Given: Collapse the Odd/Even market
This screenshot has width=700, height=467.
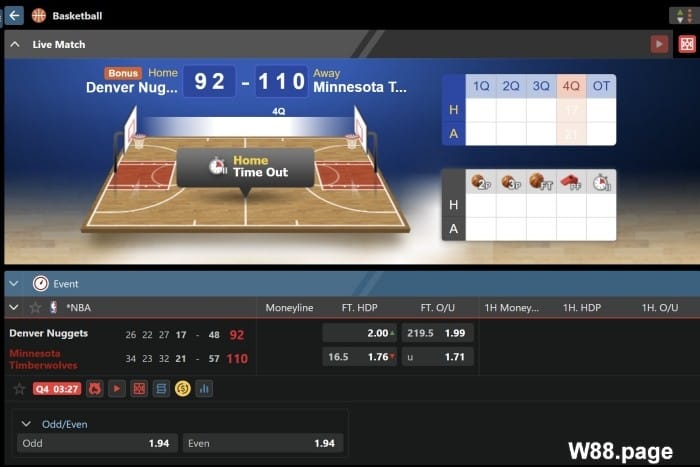Looking at the screenshot, I should (26, 424).
